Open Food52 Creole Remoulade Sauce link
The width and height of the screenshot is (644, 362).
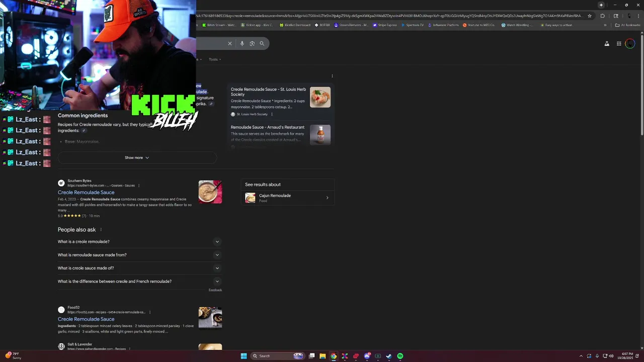(86, 319)
